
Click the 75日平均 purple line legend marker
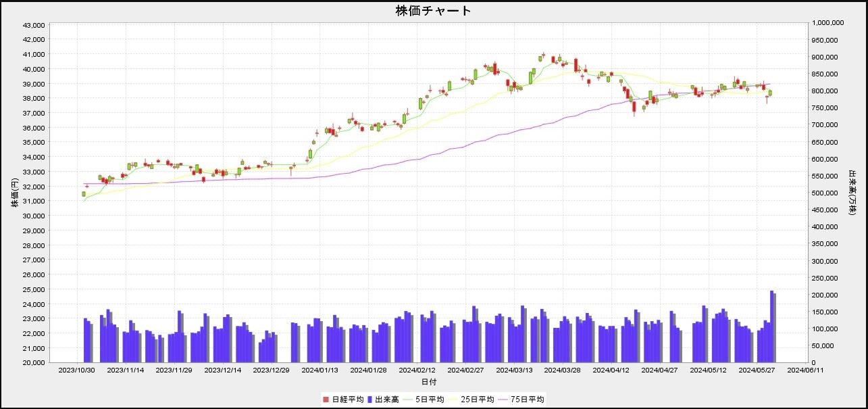click(502, 399)
